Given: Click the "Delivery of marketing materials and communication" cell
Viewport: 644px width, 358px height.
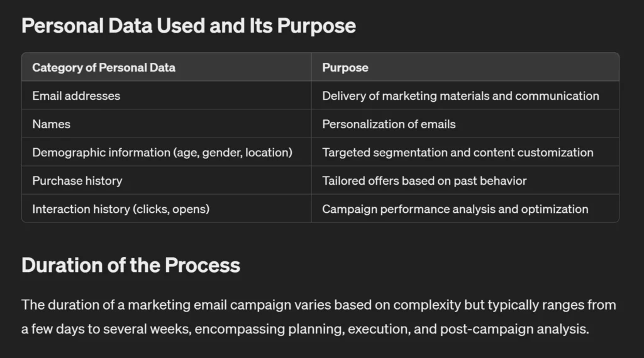Looking at the screenshot, I should (x=460, y=96).
